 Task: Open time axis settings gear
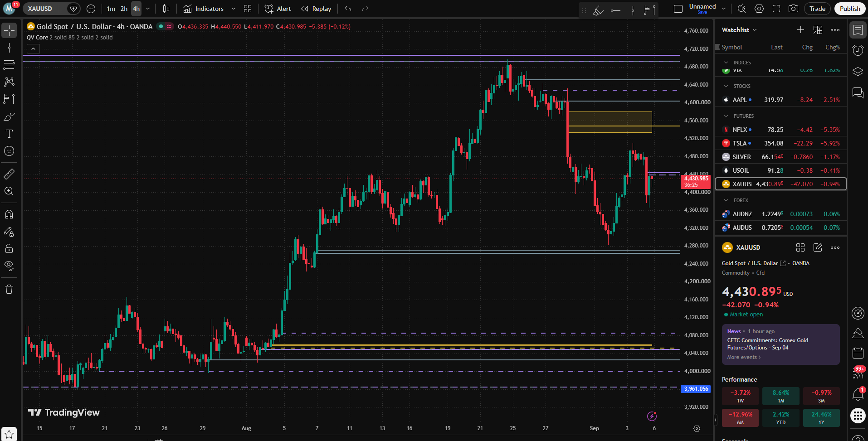697,428
